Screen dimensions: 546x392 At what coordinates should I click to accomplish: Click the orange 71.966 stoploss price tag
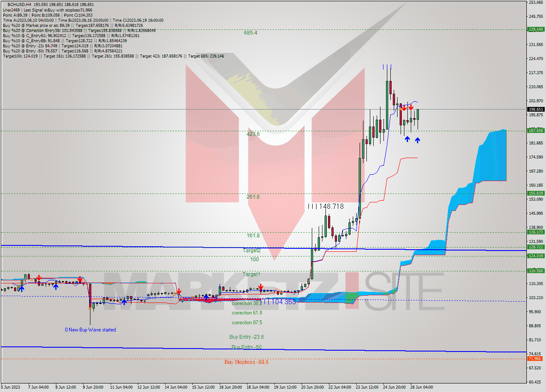click(536, 359)
